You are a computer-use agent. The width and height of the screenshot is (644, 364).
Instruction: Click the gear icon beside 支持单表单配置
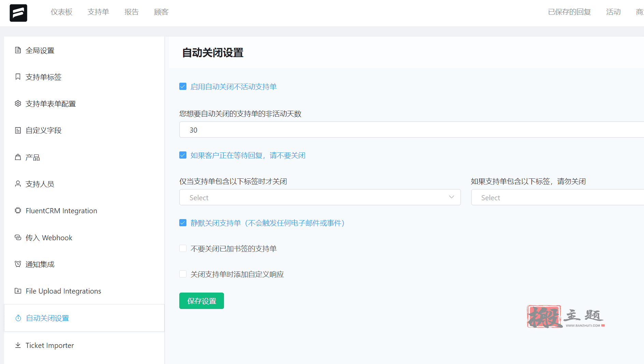[18, 104]
